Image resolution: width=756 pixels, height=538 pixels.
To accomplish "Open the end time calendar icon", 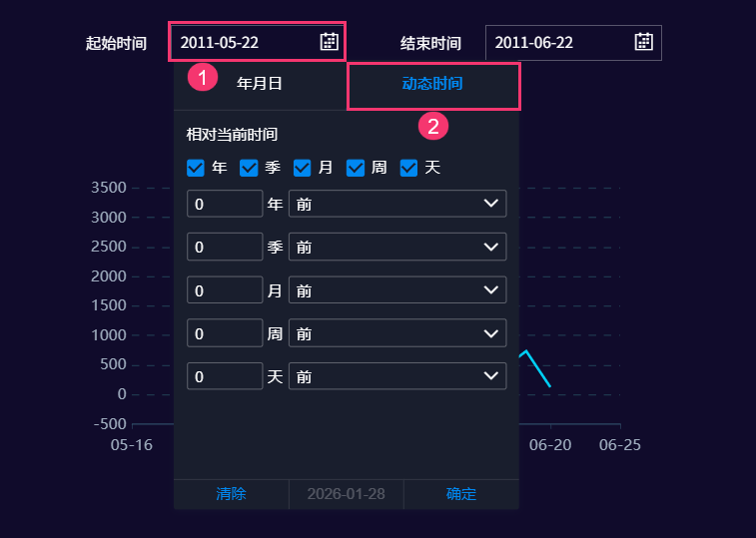I will coord(643,42).
